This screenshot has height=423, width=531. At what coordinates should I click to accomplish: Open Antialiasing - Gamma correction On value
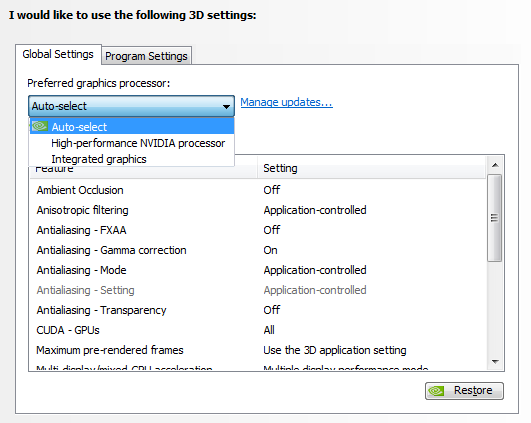click(x=270, y=250)
